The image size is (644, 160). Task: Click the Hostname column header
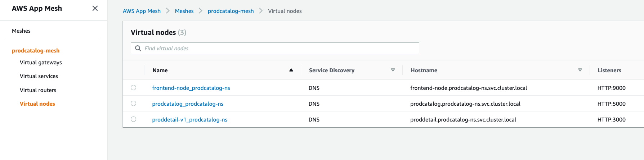[424, 70]
